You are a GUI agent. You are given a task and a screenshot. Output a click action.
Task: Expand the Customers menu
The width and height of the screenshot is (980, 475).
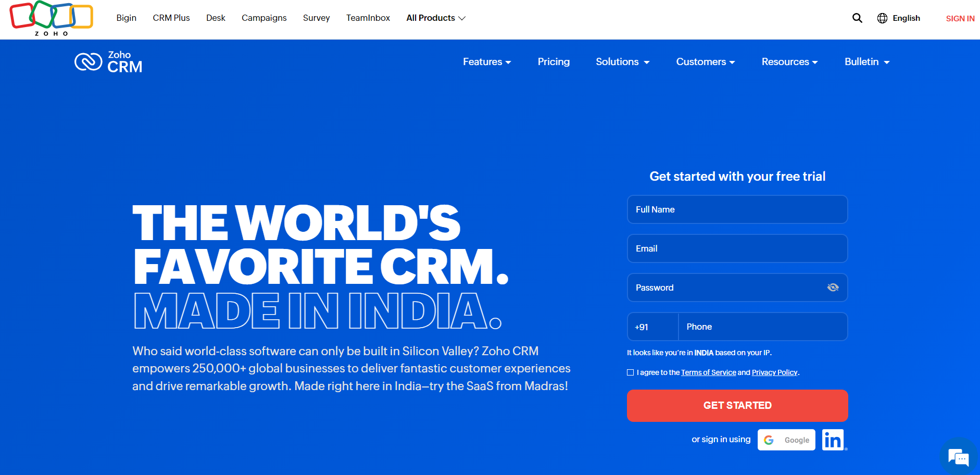point(706,62)
